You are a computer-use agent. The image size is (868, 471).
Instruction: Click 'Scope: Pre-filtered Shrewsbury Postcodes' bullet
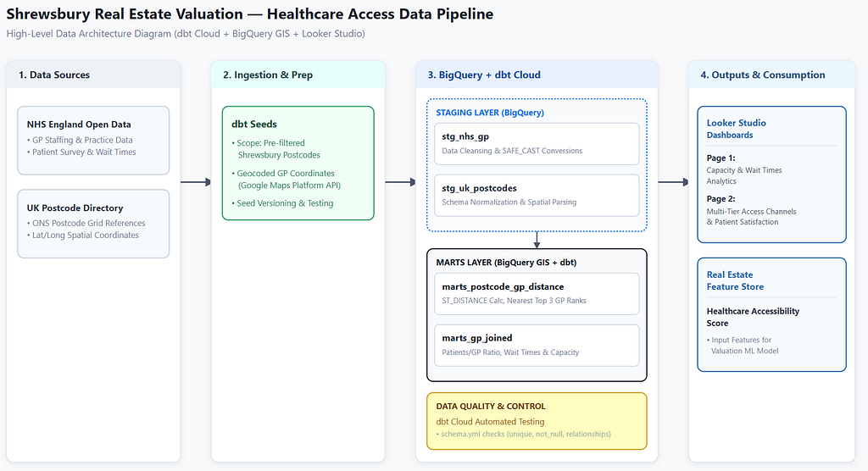coord(275,149)
